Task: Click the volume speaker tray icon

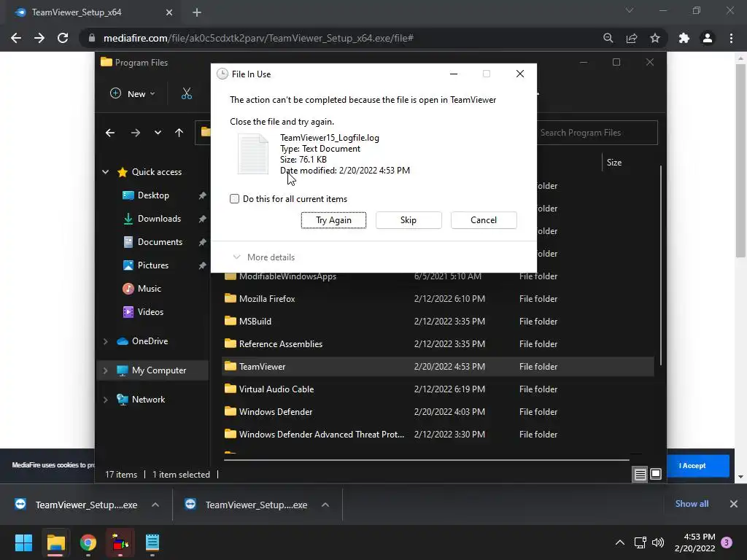Action: [658, 542]
